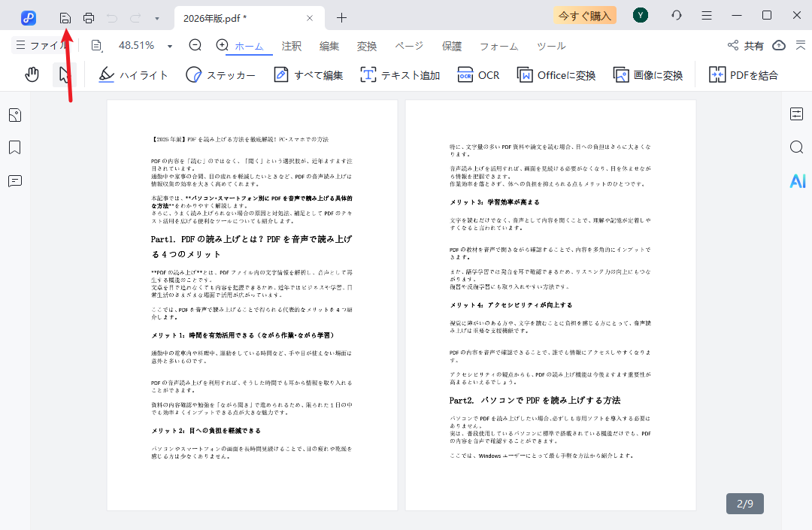Open the OCR tool
The image size is (812, 530).
(x=478, y=74)
